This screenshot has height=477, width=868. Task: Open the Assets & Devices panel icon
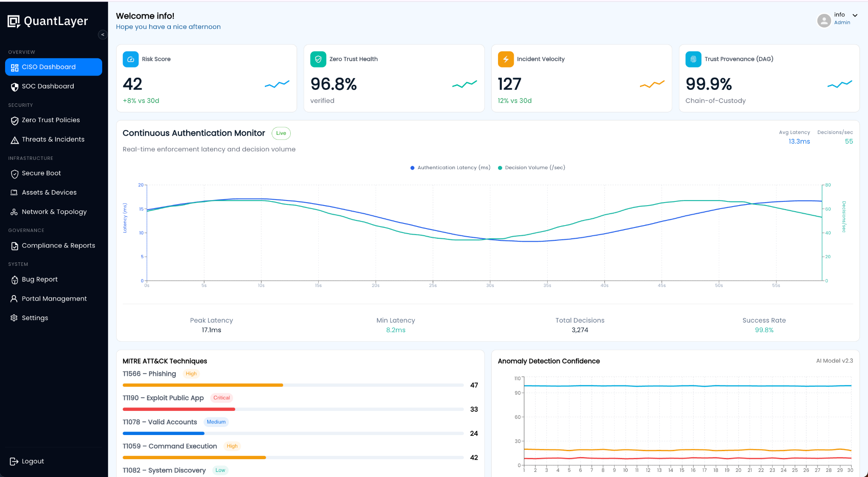tap(14, 192)
